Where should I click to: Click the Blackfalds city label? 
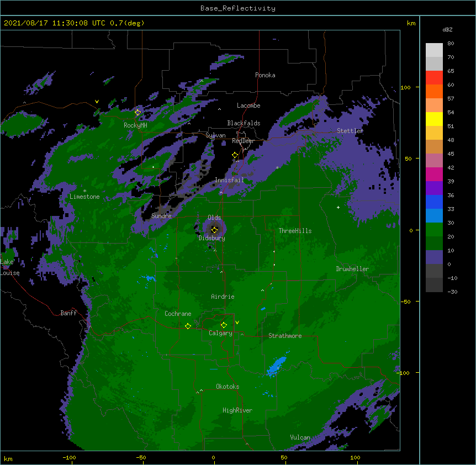tap(244, 123)
